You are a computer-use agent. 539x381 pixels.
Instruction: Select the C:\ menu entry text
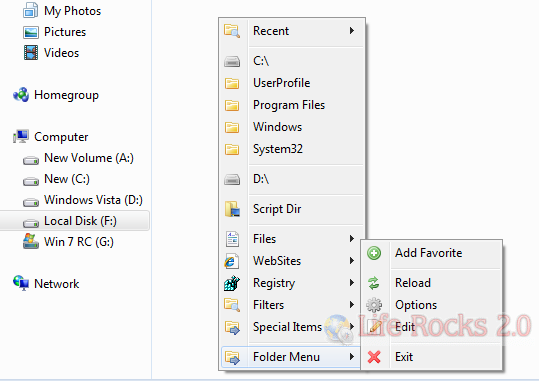click(x=261, y=61)
